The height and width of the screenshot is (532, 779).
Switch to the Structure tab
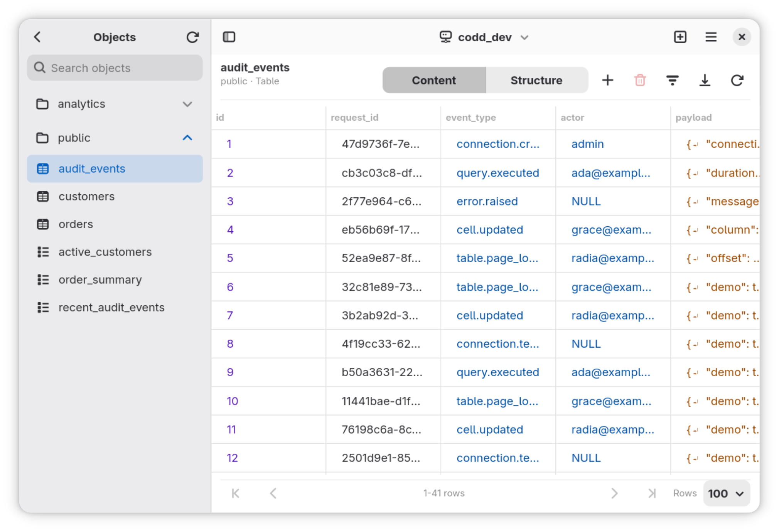pyautogui.click(x=536, y=80)
